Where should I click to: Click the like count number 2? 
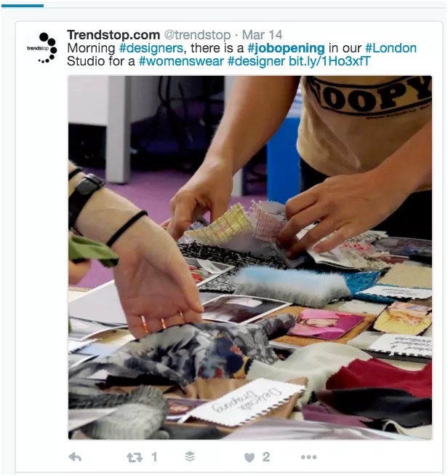pyautogui.click(x=266, y=456)
